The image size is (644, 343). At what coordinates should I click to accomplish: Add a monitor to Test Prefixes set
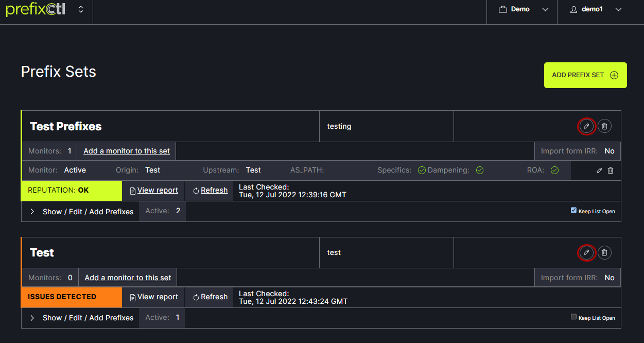click(x=127, y=151)
